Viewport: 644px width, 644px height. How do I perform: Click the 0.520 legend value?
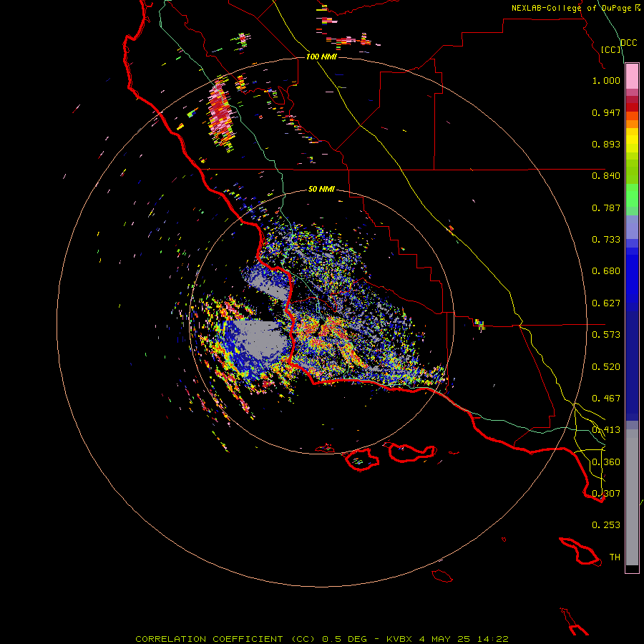[x=606, y=367]
